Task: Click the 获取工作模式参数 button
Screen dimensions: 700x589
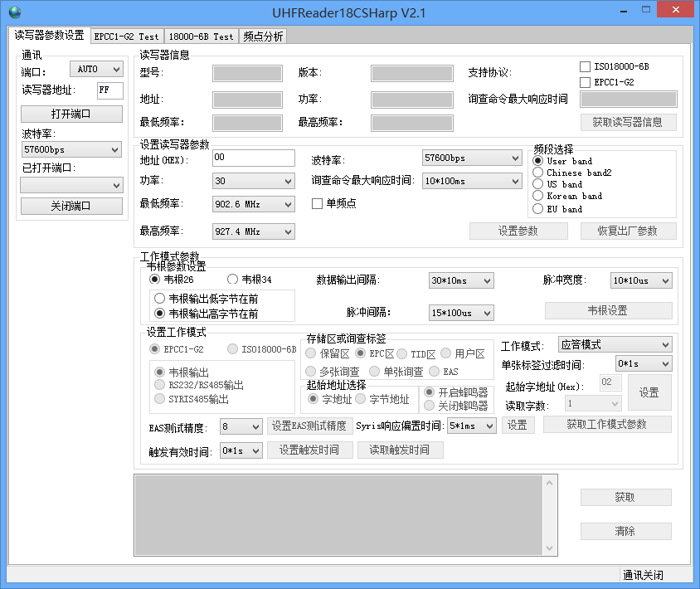Action: (x=607, y=424)
